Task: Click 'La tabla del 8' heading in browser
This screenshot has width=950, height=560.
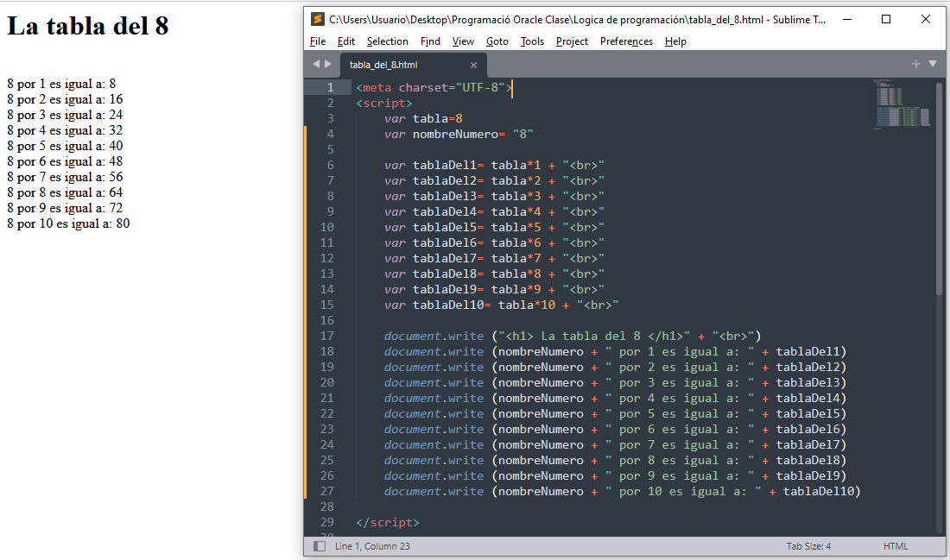Action: point(88,26)
